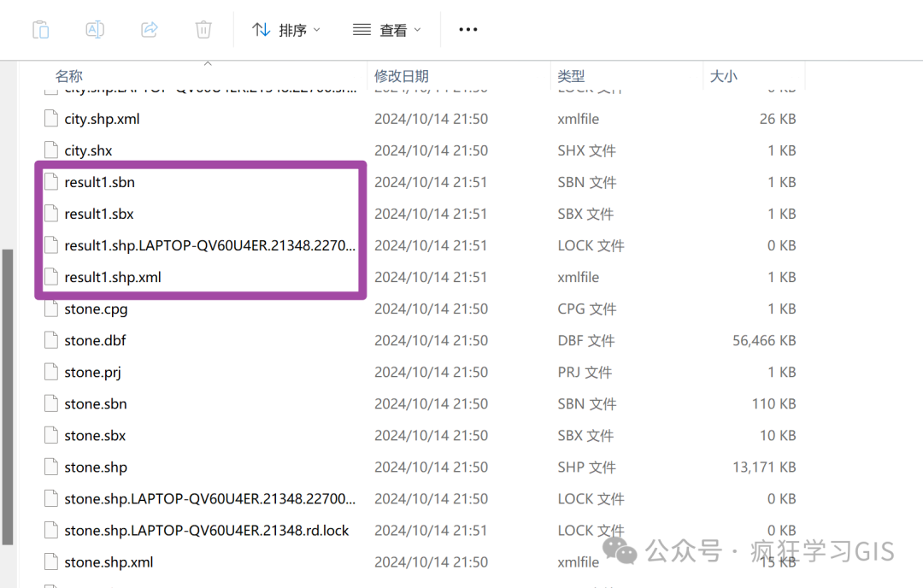Click the vertical scrollbar thumb on left
Screen dimensions: 923x588
click(x=7, y=397)
